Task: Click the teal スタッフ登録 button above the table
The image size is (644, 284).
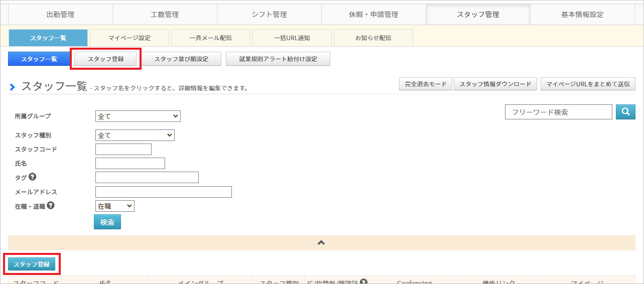Action: [x=32, y=264]
